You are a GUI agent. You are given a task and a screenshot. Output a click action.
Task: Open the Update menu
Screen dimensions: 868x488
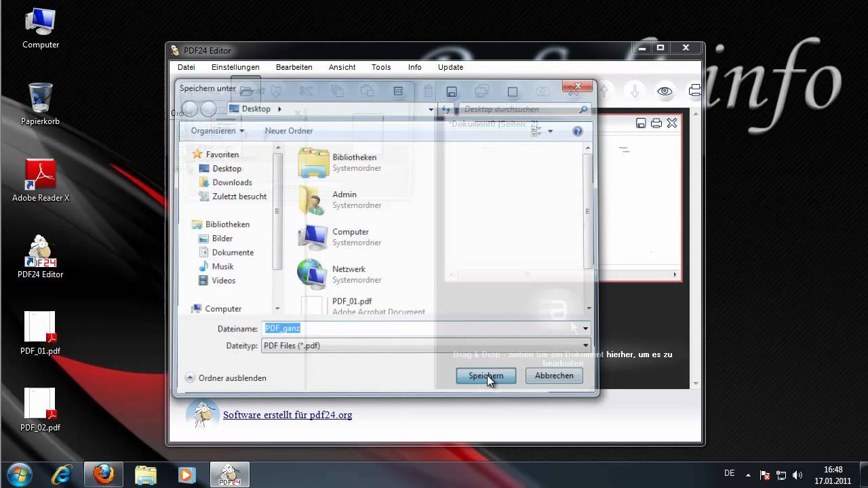pos(450,67)
